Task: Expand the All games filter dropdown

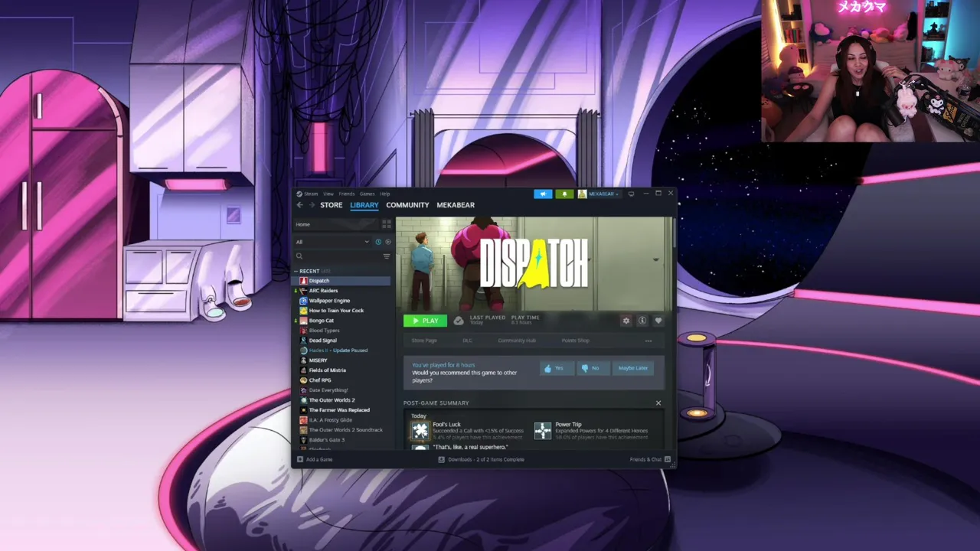Action: point(332,242)
